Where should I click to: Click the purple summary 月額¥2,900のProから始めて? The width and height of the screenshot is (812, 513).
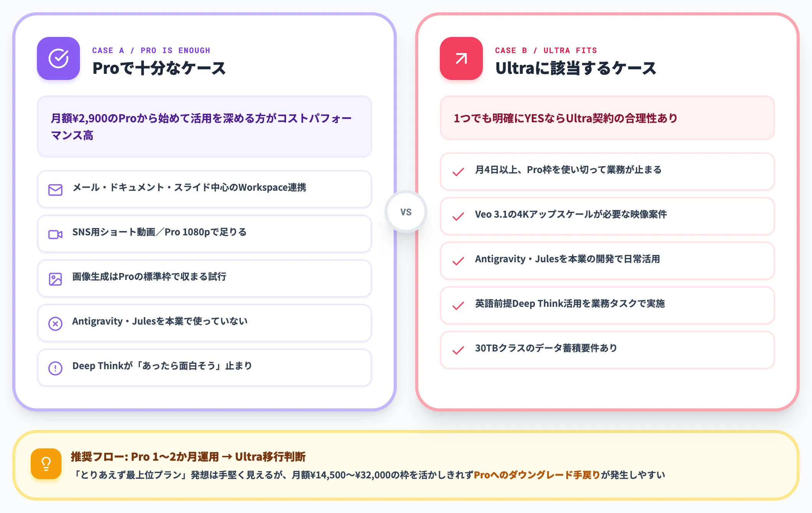point(205,127)
